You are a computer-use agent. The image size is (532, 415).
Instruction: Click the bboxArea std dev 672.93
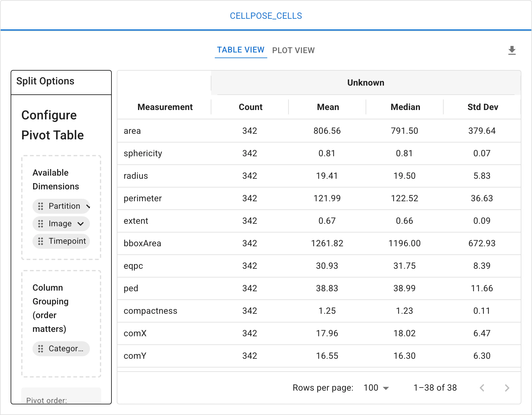click(x=482, y=243)
